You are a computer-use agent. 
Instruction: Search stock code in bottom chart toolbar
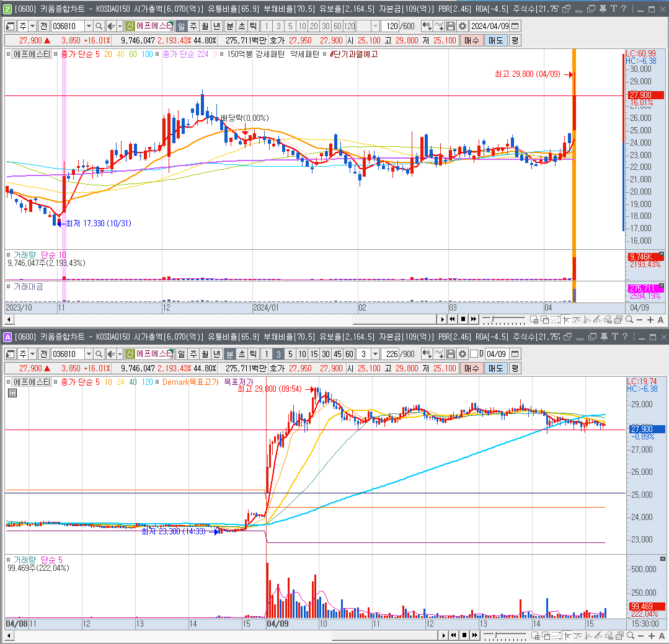tap(99, 354)
